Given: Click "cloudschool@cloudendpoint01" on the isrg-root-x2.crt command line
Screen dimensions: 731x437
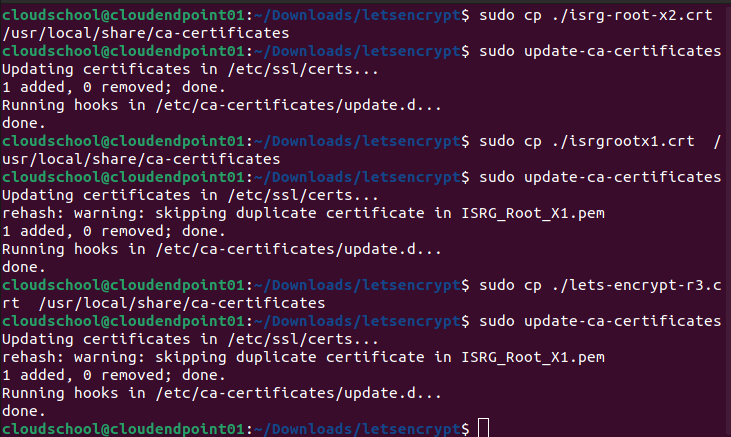Looking at the screenshot, I should 124,15.
